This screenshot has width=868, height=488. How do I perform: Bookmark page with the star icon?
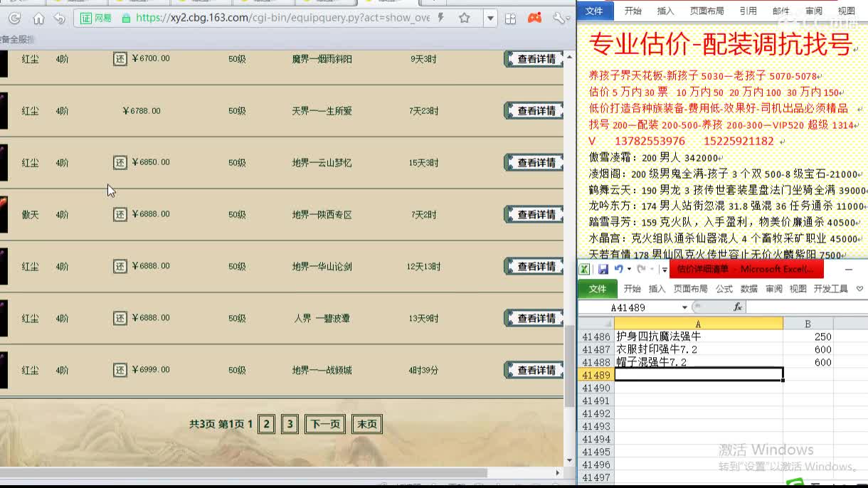coord(465,18)
